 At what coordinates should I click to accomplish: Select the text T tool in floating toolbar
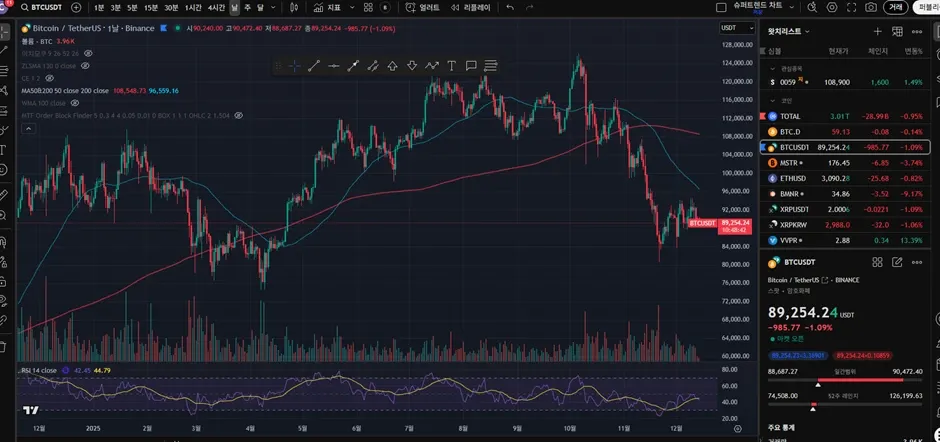click(451, 66)
